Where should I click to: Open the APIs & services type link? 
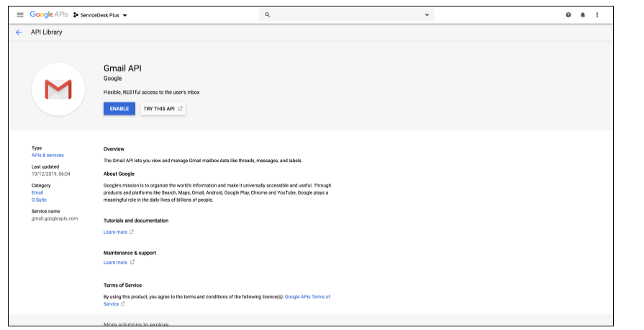pyautogui.click(x=47, y=155)
